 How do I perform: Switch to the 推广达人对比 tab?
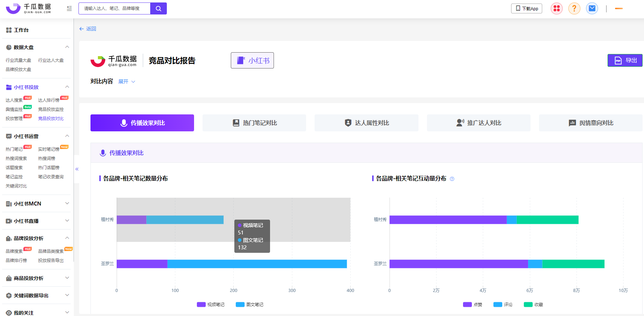(479, 123)
